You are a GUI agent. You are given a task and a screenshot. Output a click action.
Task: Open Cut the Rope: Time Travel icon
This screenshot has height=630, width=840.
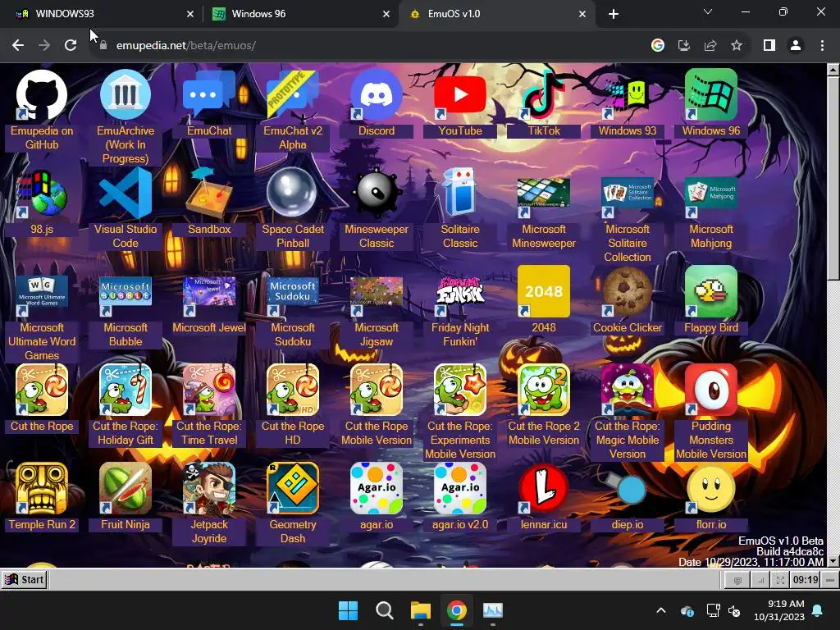[209, 390]
